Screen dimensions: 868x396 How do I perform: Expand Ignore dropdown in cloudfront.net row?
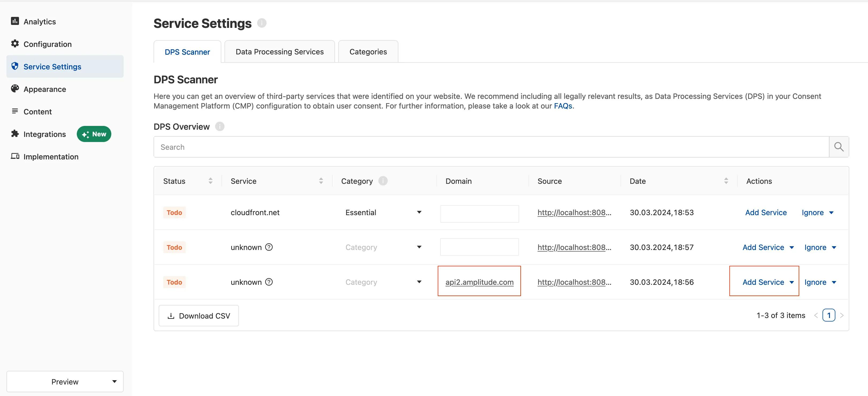[831, 213]
